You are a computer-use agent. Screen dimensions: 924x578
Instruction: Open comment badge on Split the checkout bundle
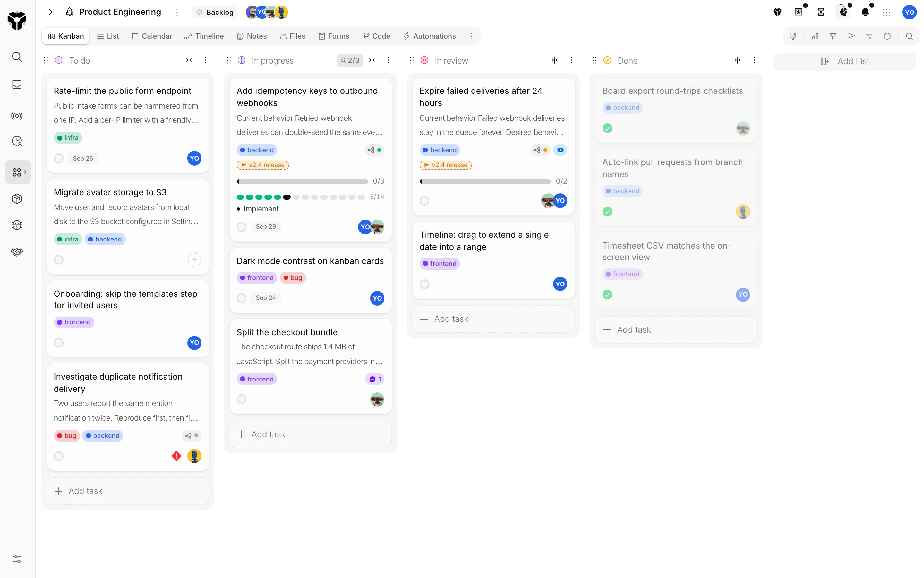pos(375,379)
